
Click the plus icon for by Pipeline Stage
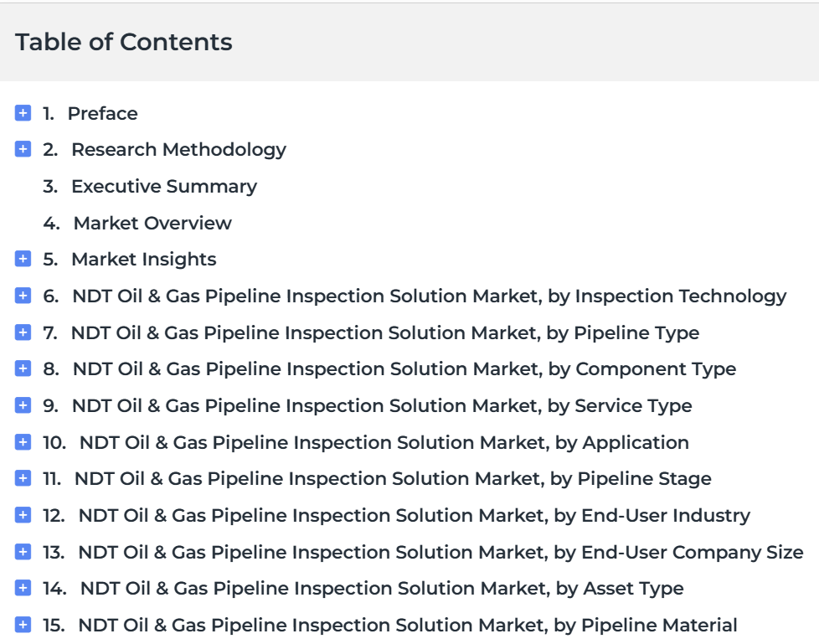(23, 478)
